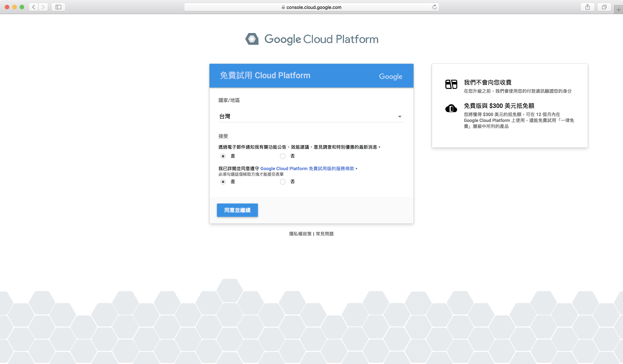The height and width of the screenshot is (364, 623).
Task: Click the share icon in the toolbar
Action: point(588,7)
